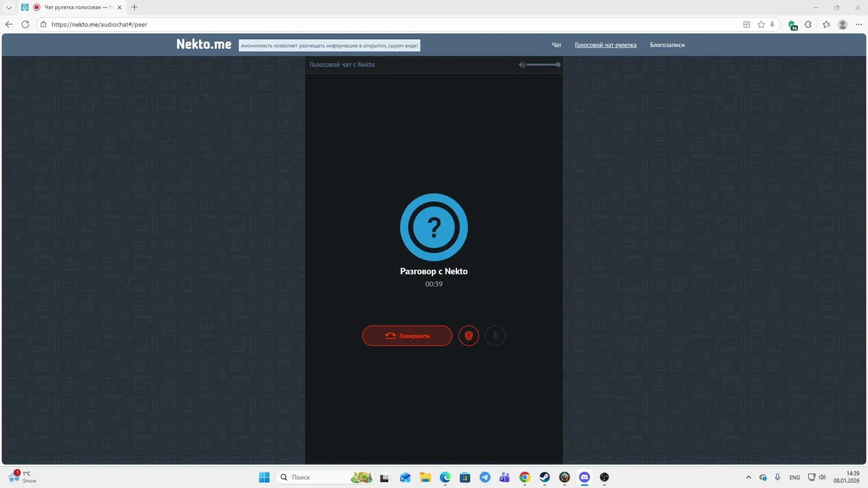This screenshot has height=488, width=868.
Task: Go back in the browser
Action: click(9, 24)
